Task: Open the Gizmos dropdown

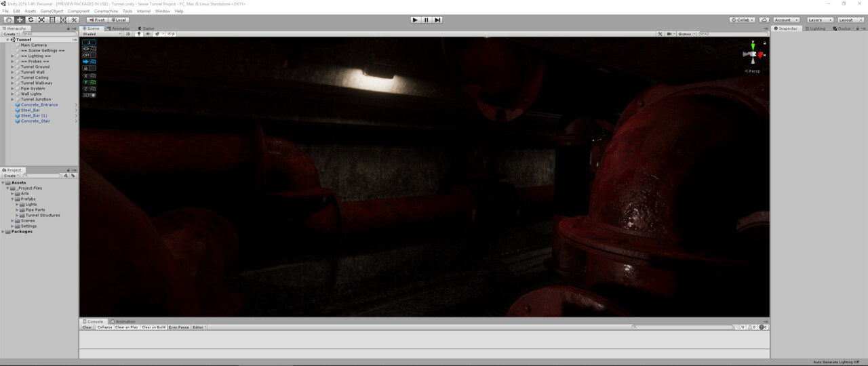Action: tap(686, 34)
